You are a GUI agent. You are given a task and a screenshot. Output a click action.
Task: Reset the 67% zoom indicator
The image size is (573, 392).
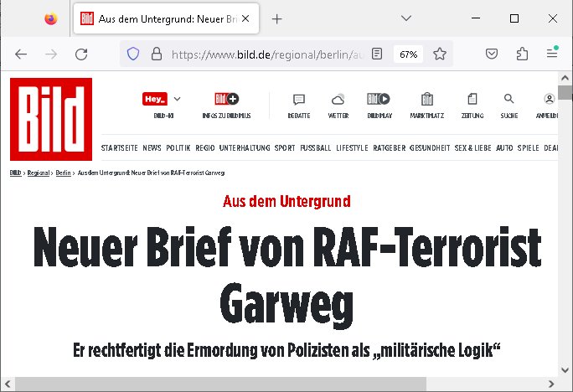pyautogui.click(x=408, y=54)
